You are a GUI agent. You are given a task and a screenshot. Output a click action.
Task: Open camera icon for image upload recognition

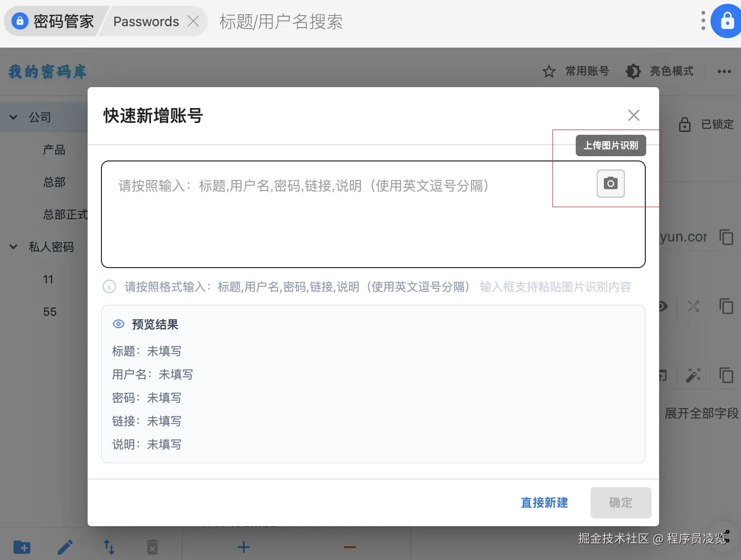point(610,184)
